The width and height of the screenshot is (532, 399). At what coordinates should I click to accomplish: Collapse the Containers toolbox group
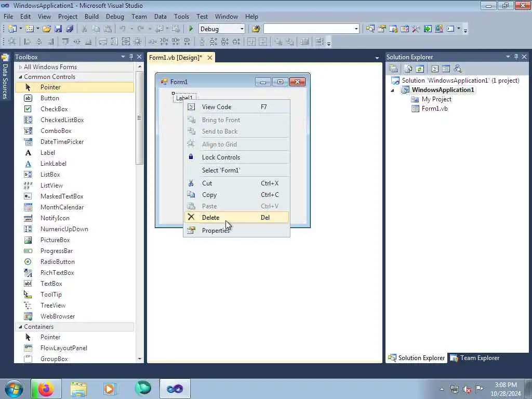tap(20, 327)
